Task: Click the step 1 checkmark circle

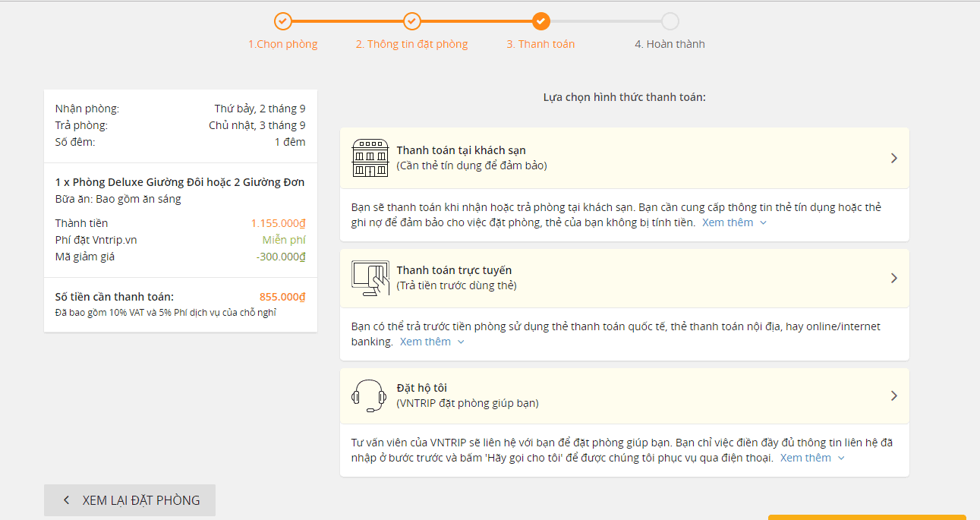Action: click(x=283, y=20)
